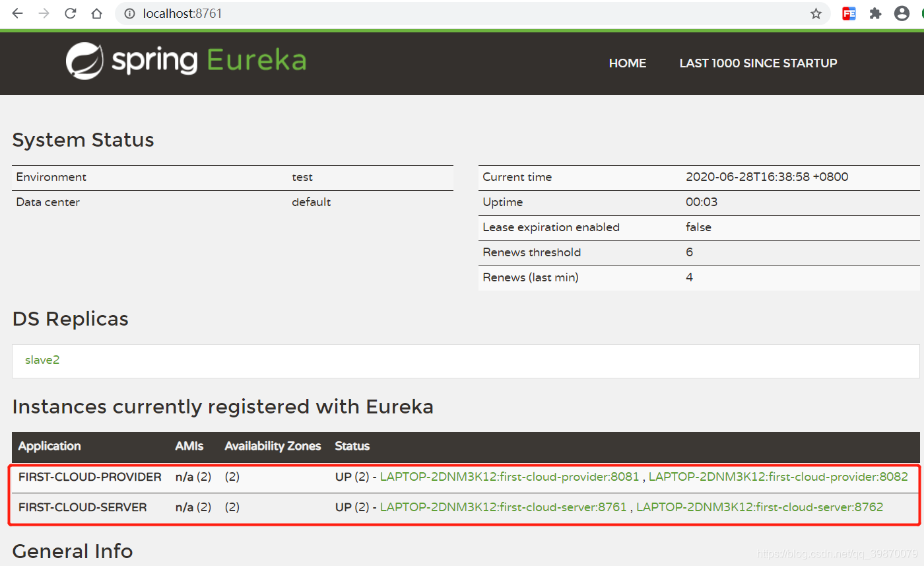The width and height of the screenshot is (924, 566).
Task: Select the Current time value 2020-06-28T16:38:58
Action: 767,177
